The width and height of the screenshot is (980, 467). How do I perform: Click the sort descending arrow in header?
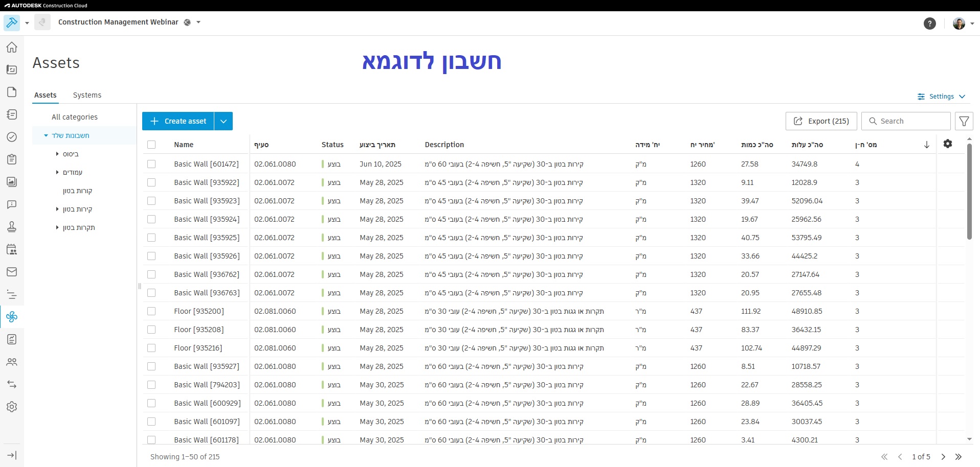click(926, 145)
